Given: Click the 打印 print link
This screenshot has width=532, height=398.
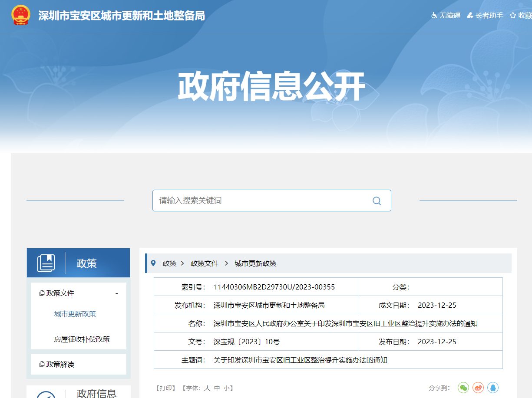Looking at the screenshot, I should [x=165, y=388].
